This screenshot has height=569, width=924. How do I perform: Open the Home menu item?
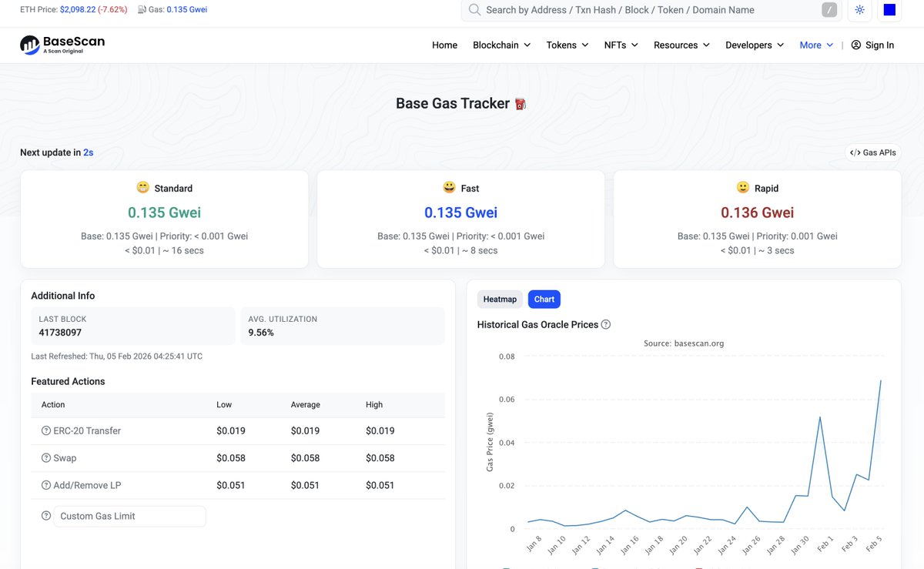pos(444,45)
